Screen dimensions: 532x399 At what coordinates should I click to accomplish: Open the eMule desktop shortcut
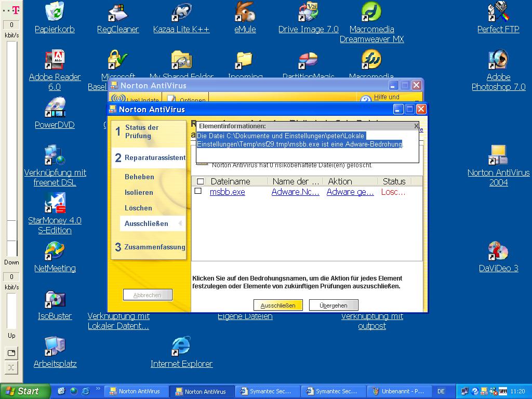[x=245, y=12]
